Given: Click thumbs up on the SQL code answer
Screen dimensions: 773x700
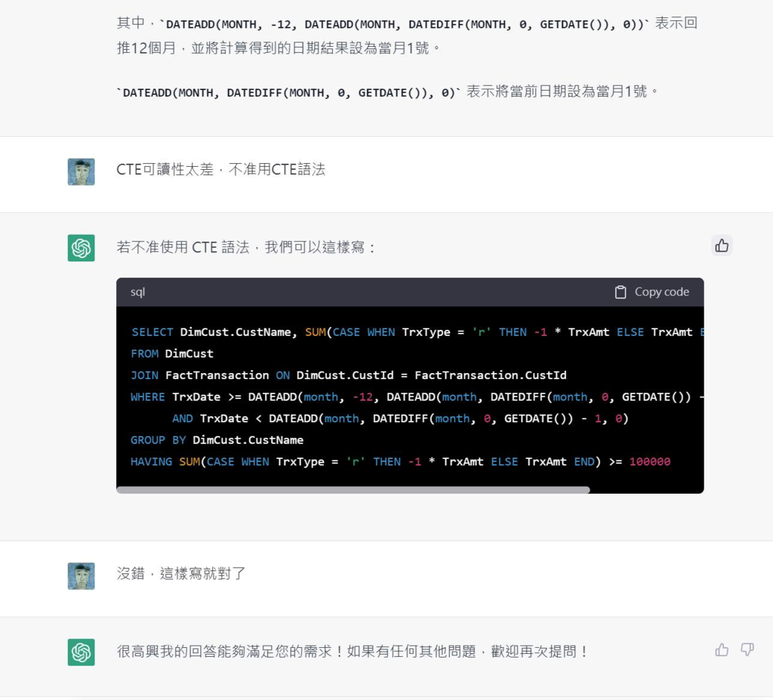Looking at the screenshot, I should pyautogui.click(x=722, y=245).
